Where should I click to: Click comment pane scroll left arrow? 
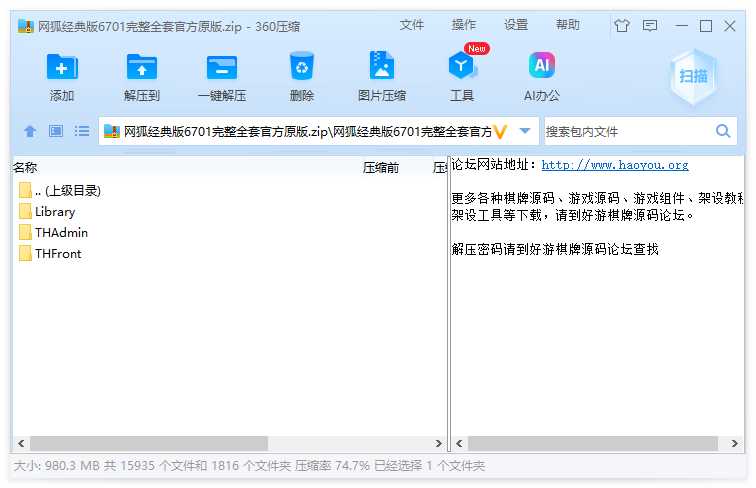[x=459, y=443]
